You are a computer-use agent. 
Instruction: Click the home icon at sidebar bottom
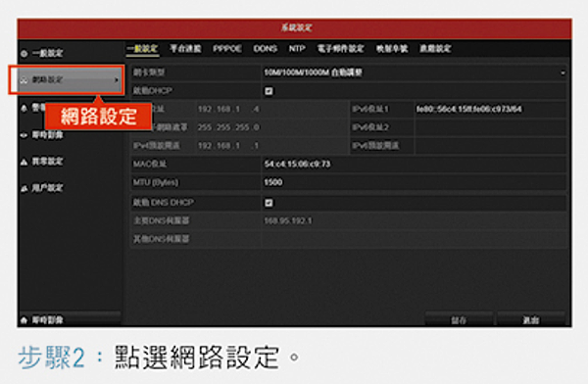click(x=24, y=320)
